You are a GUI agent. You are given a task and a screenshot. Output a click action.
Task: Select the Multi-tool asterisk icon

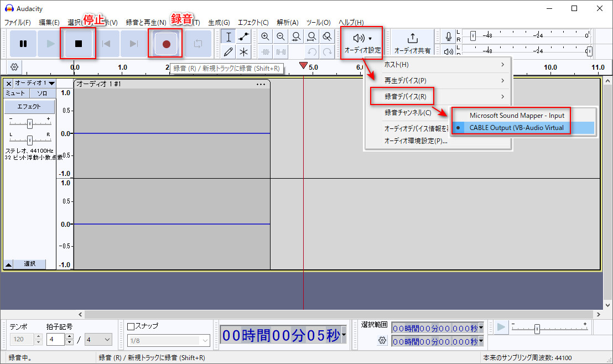pyautogui.click(x=244, y=51)
